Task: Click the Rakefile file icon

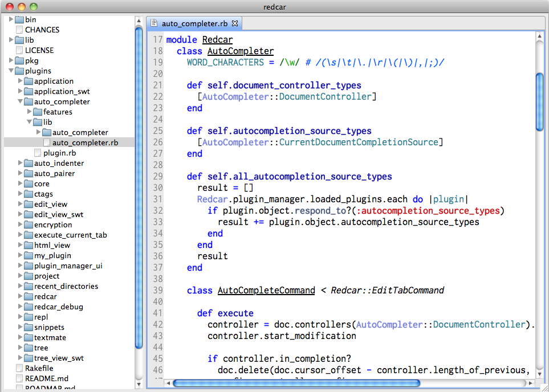Action: point(19,368)
